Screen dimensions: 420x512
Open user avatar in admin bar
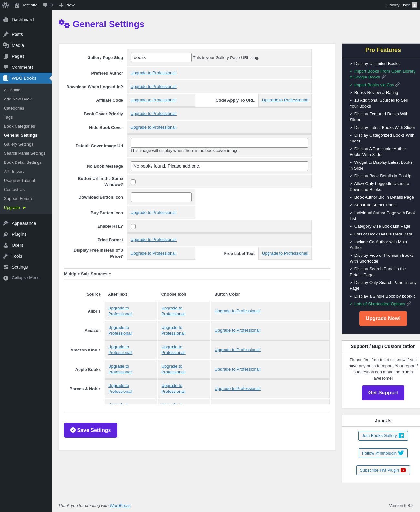[x=415, y=5]
